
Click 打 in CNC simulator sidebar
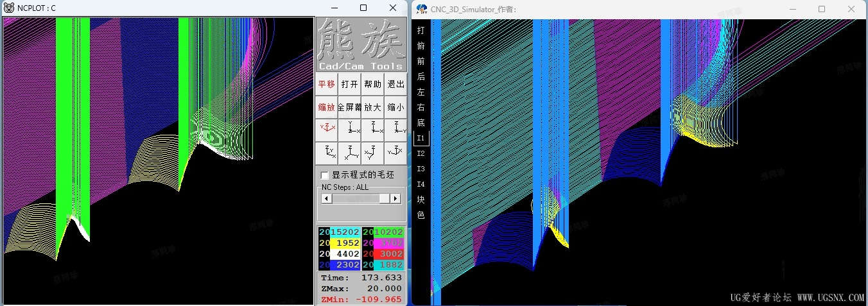(x=421, y=30)
